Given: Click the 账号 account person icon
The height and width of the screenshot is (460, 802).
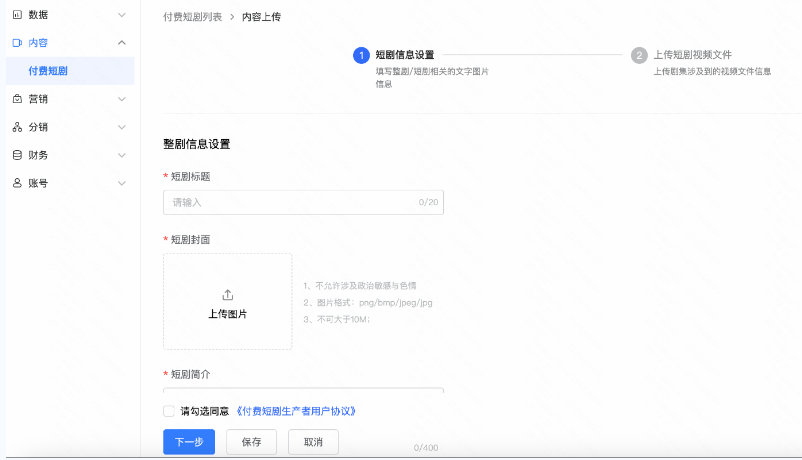Looking at the screenshot, I should pyautogui.click(x=17, y=183).
